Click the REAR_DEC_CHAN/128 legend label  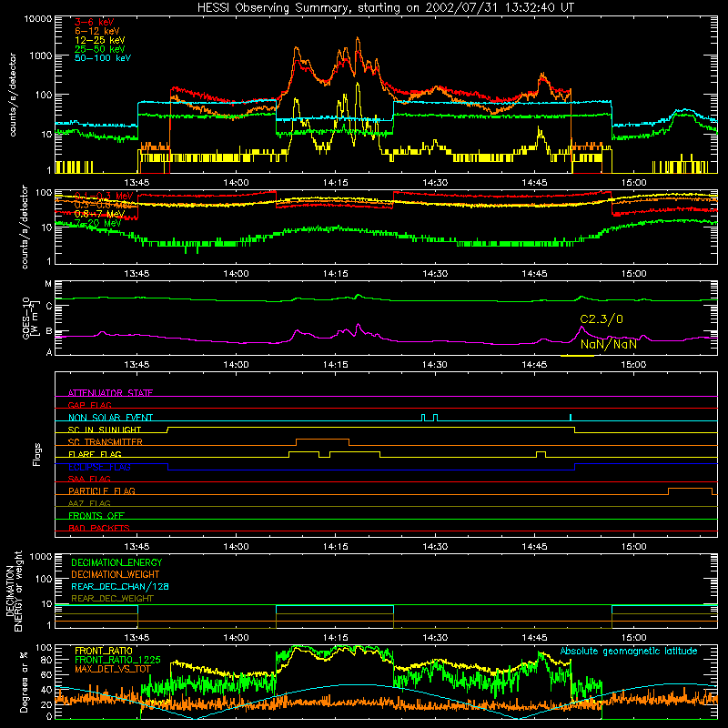[x=120, y=586]
